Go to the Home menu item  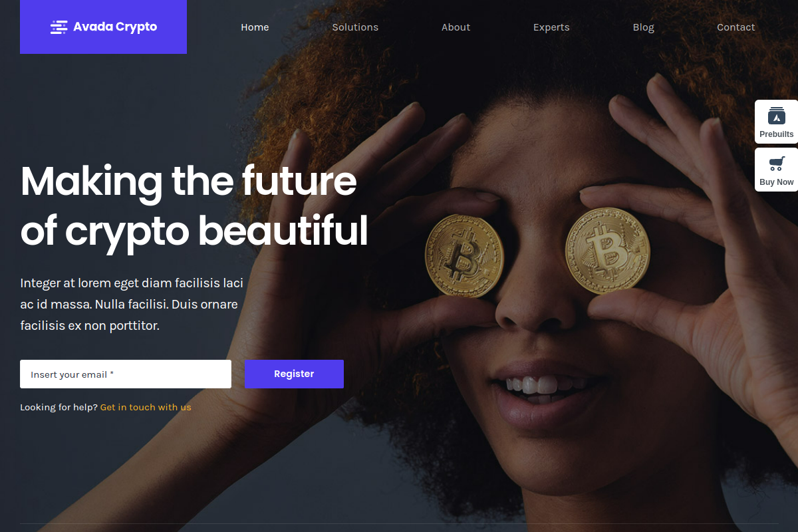point(255,27)
